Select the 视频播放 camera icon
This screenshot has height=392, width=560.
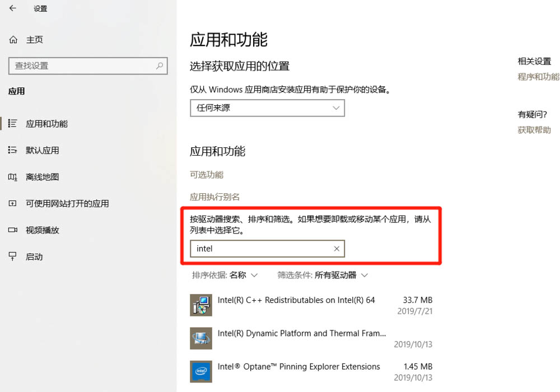(x=12, y=230)
